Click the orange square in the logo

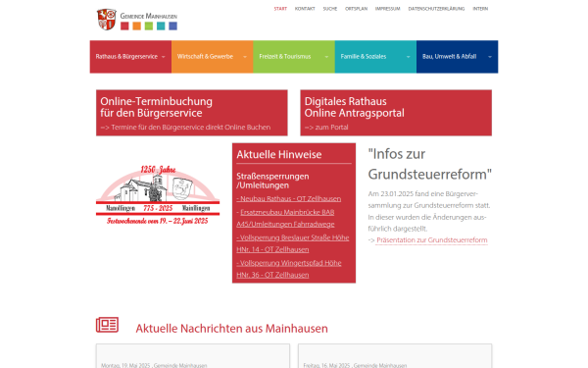point(137,26)
